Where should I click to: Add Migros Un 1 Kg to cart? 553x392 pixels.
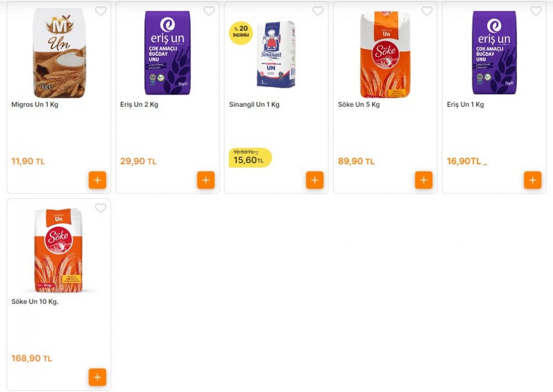pyautogui.click(x=97, y=180)
